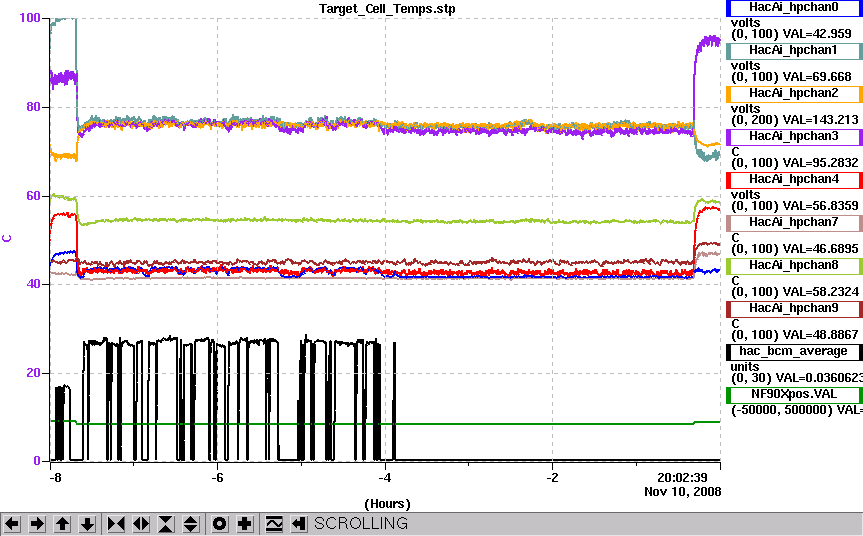
Task: Click the -2 hours x-axis tick label
Action: [552, 477]
